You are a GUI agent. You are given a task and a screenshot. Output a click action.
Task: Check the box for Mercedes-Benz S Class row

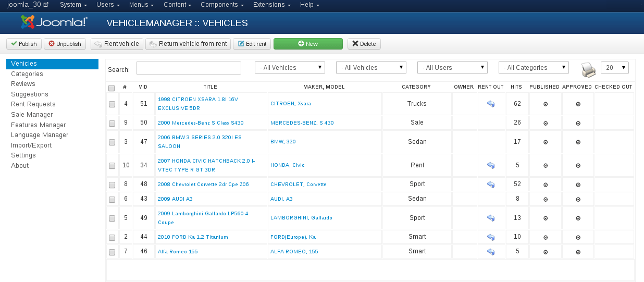112,124
